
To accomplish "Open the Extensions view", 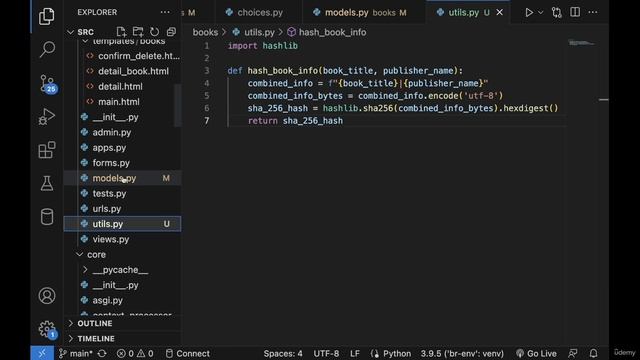I will [47, 150].
